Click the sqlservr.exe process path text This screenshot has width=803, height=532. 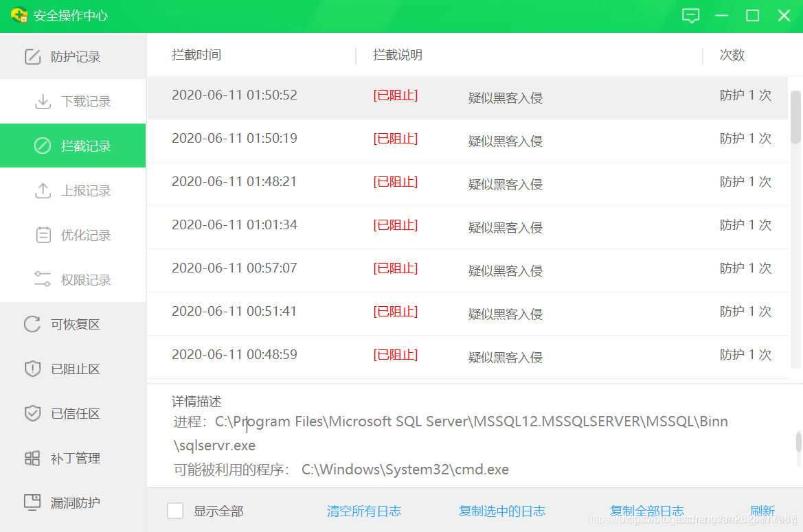[x=451, y=433]
